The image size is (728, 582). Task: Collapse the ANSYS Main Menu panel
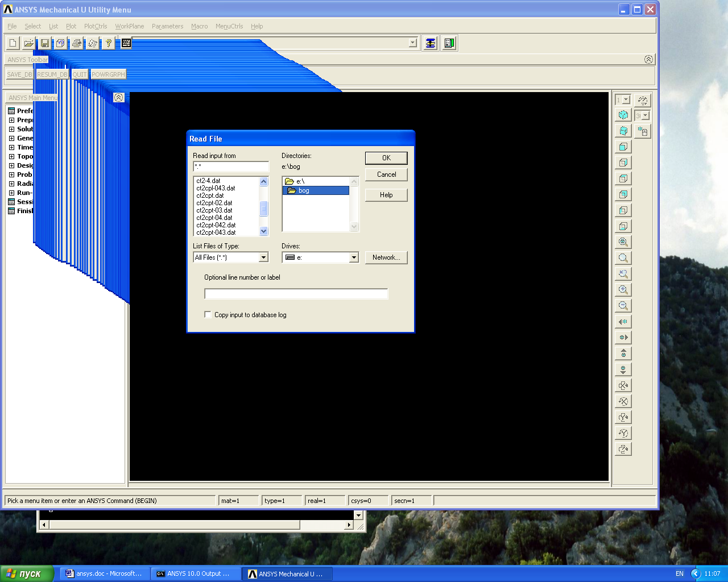(118, 97)
